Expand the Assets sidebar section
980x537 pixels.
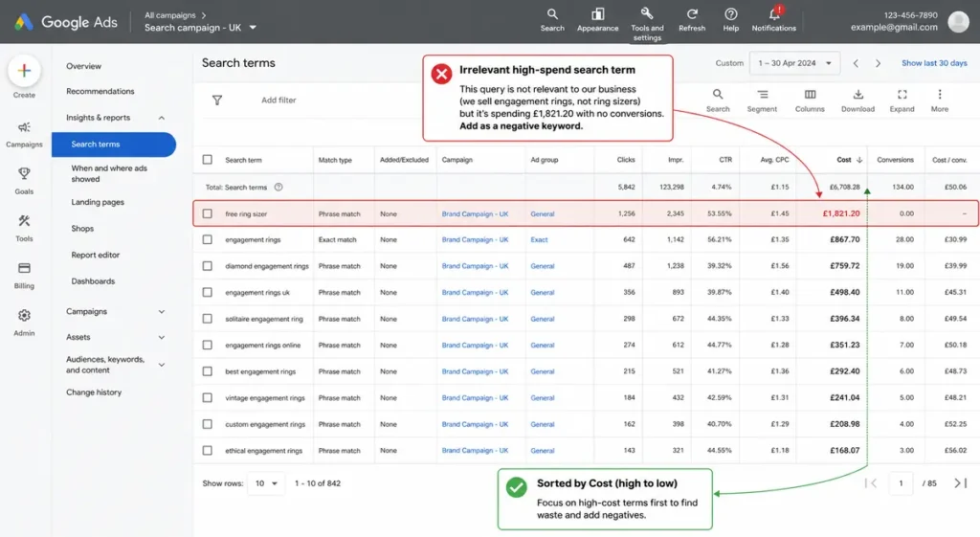pos(161,337)
